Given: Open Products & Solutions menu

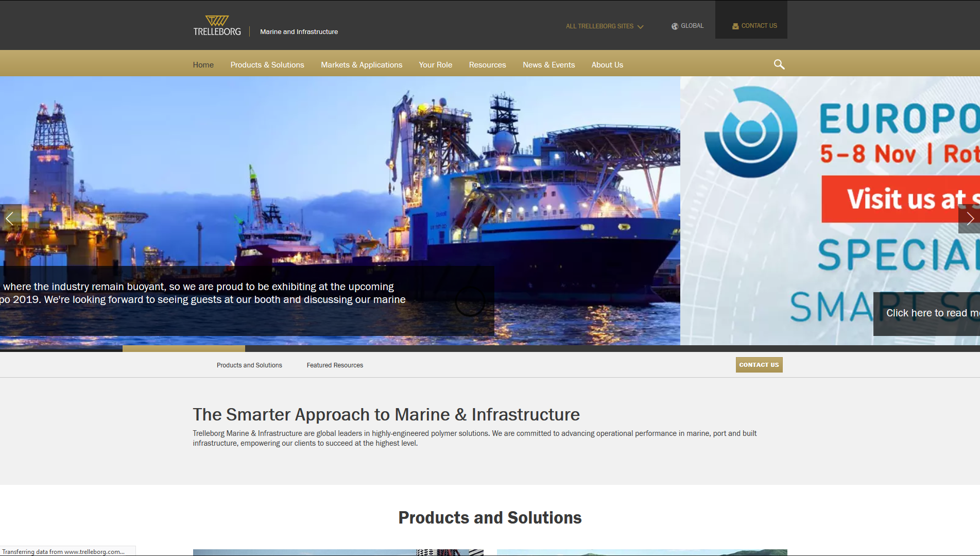Looking at the screenshot, I should (x=267, y=65).
